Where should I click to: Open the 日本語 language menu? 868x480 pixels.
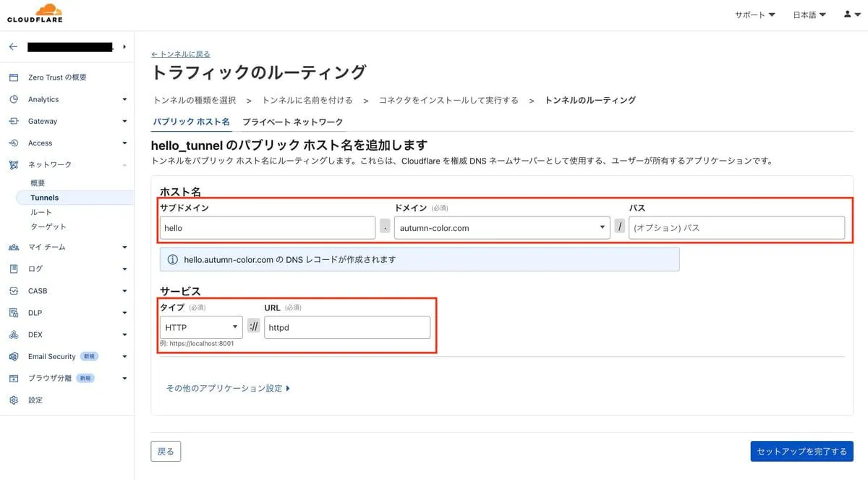point(809,15)
